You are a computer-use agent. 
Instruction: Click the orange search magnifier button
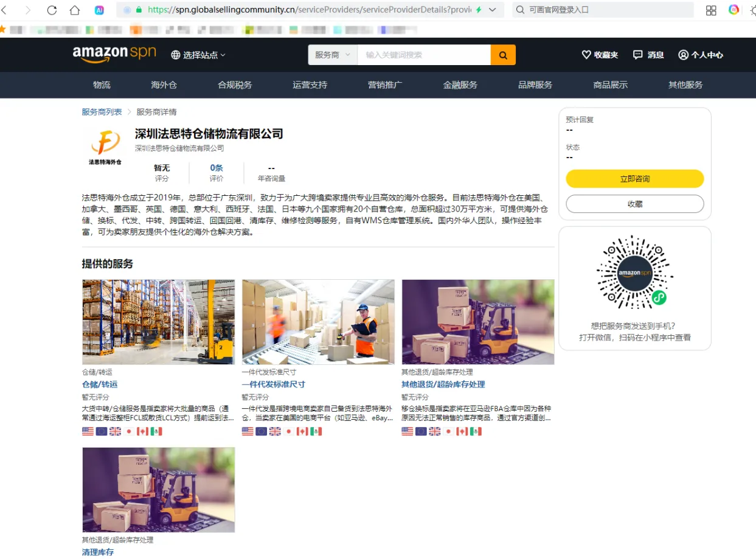click(x=503, y=55)
